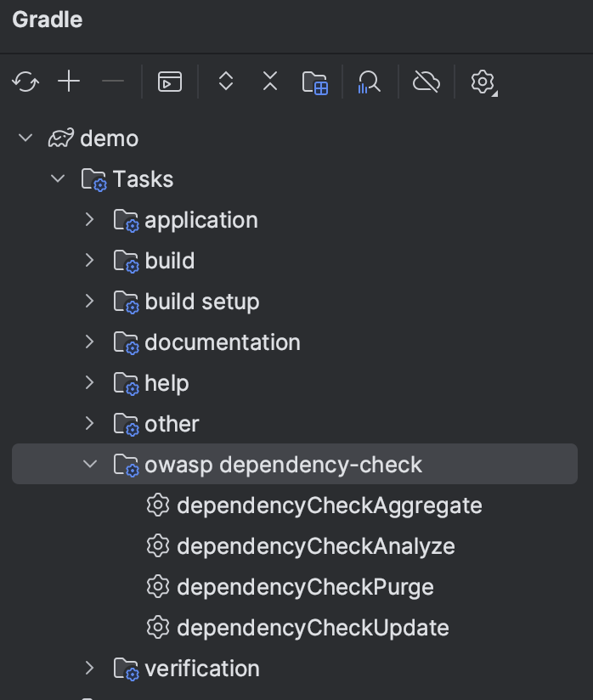Expand the help task group
Screen dimensions: 593x700
pyautogui.click(x=90, y=382)
